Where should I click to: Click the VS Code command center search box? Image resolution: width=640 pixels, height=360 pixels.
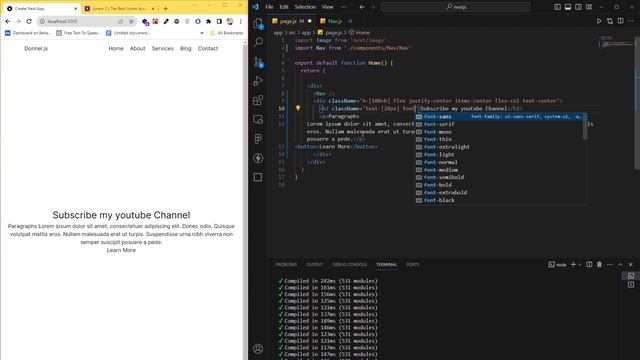456,7
